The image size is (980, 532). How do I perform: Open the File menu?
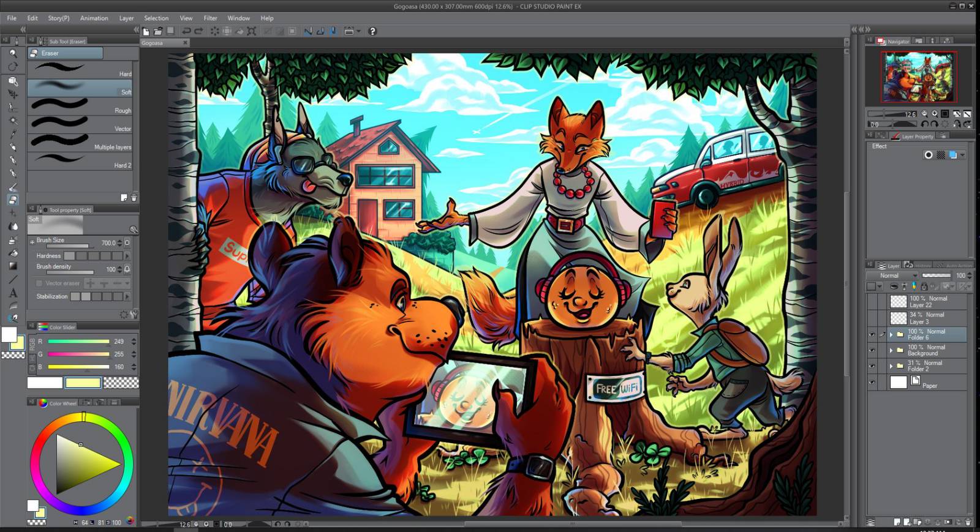coord(12,18)
